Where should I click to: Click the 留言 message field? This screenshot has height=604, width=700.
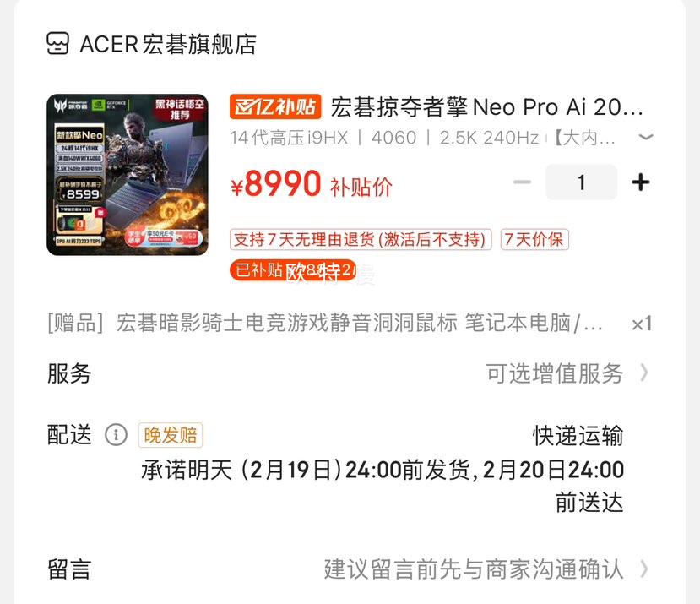350,569
